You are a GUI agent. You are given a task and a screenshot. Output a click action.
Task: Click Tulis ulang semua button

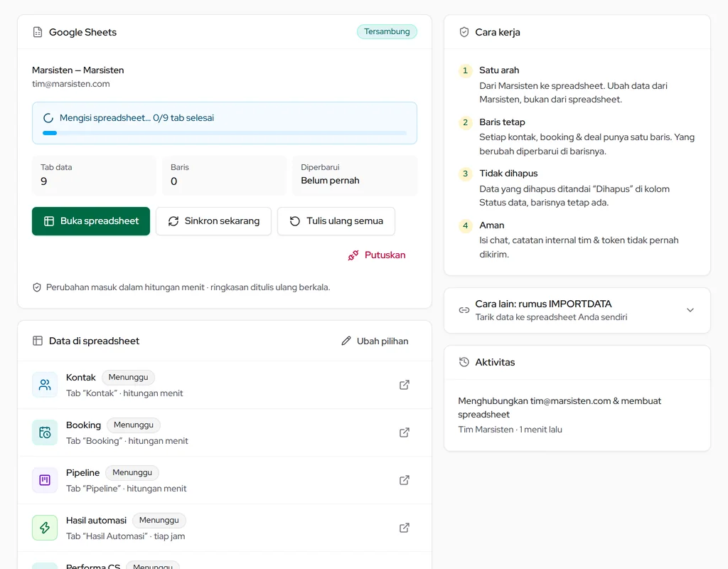click(x=336, y=221)
